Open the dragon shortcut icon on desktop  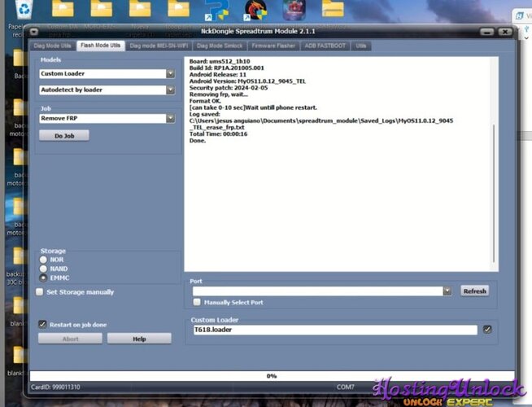click(x=255, y=10)
